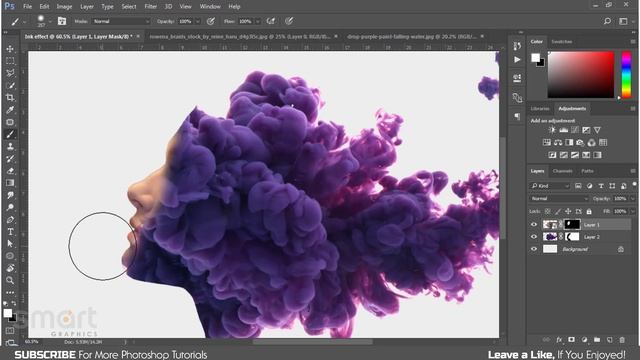Select the Lasso tool

10,73
